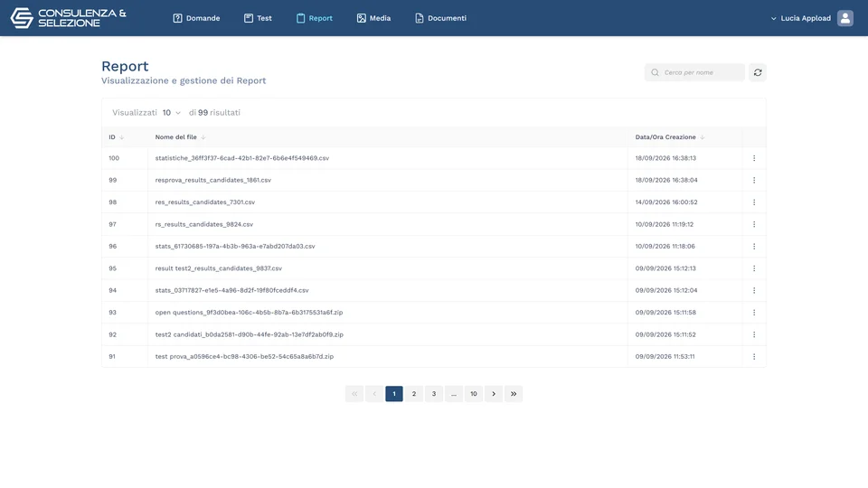Select pagination page 1

[x=394, y=394]
